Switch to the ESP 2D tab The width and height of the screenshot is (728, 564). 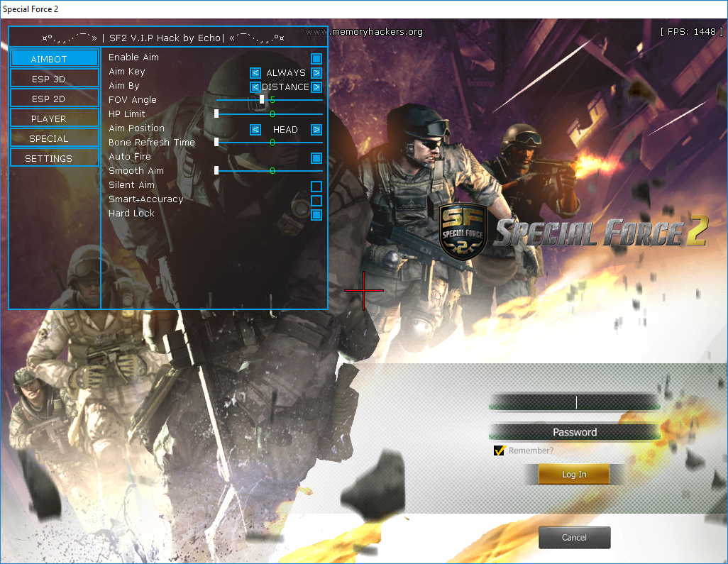(x=55, y=99)
